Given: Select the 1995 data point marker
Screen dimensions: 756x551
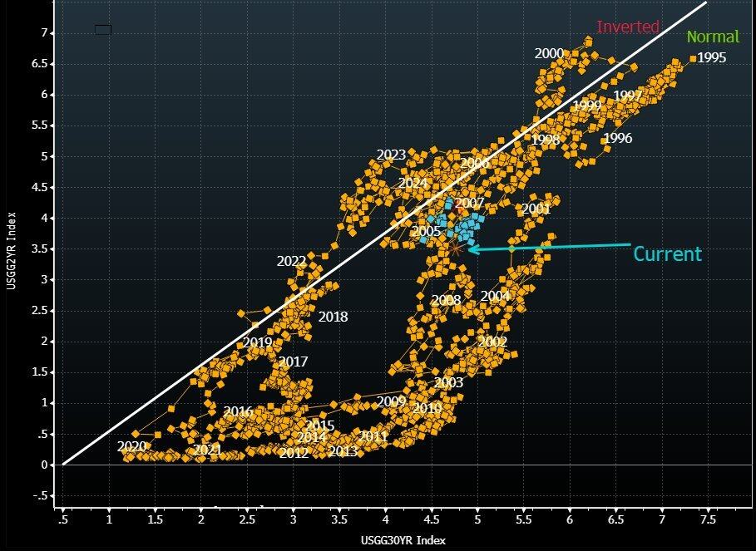Looking at the screenshot, I should tap(693, 58).
